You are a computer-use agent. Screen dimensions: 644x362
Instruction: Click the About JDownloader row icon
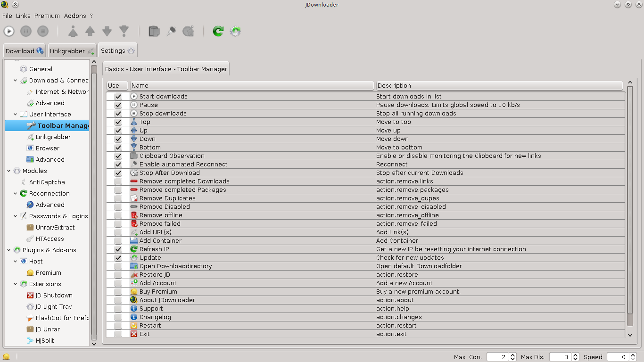point(134,300)
